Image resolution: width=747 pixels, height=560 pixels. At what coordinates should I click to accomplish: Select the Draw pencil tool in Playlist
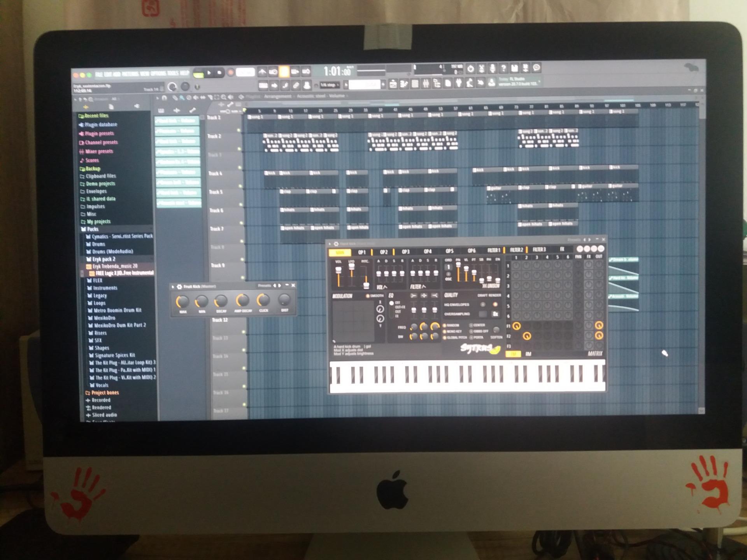[x=175, y=98]
